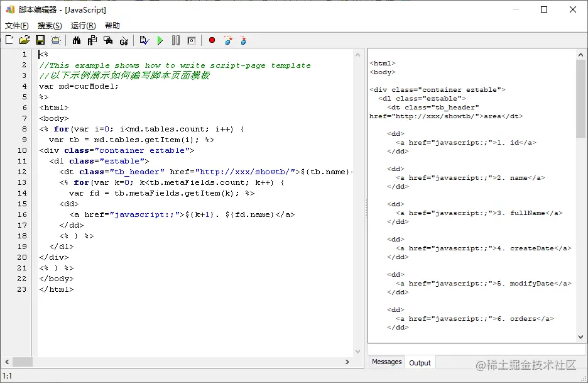Open an existing script file
This screenshot has width=588, height=383.
(24, 40)
